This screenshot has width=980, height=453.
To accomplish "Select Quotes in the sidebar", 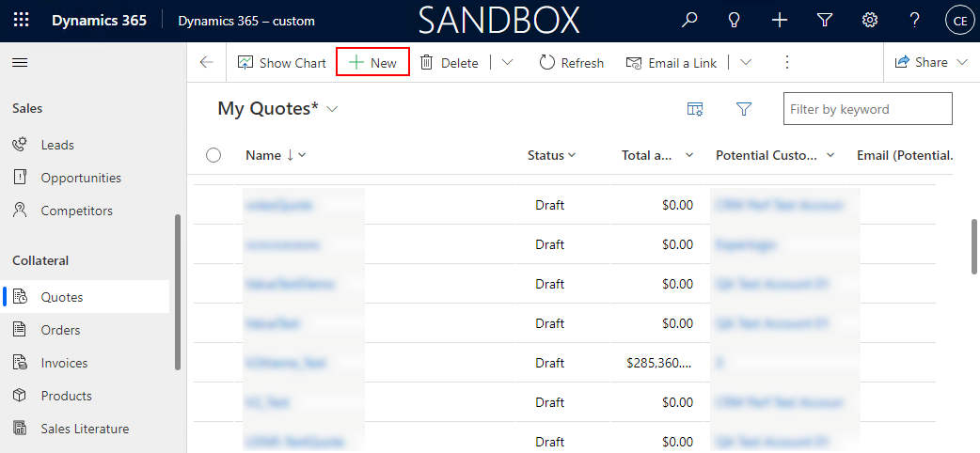I will pos(85,297).
